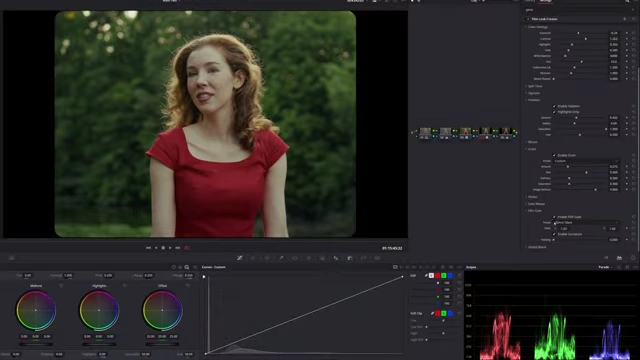Open the 3D palette icon

tap(377, 258)
